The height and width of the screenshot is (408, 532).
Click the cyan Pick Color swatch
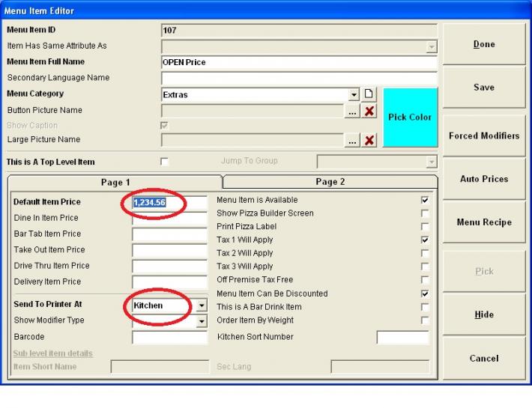pyautogui.click(x=410, y=118)
